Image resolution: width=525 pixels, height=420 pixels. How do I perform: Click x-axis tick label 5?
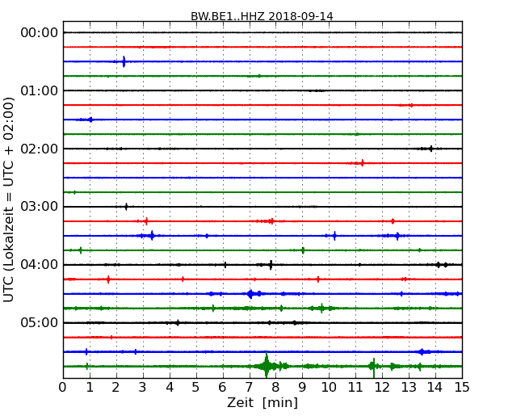pos(195,388)
